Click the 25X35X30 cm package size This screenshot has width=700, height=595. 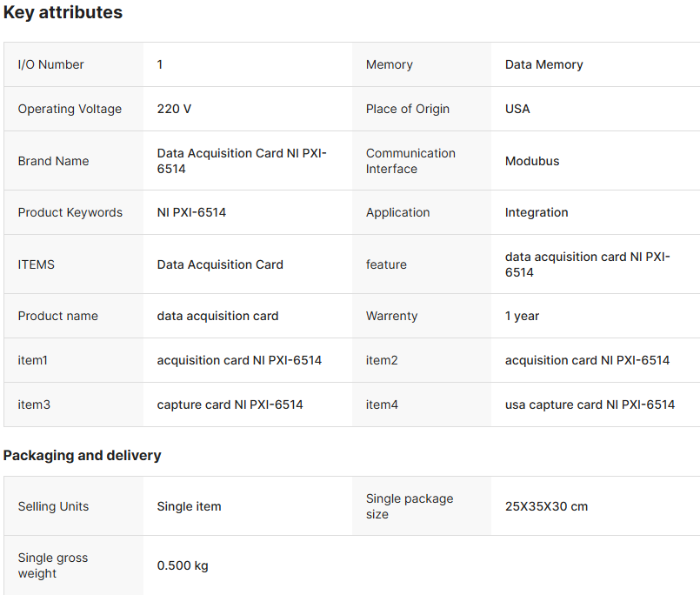546,506
